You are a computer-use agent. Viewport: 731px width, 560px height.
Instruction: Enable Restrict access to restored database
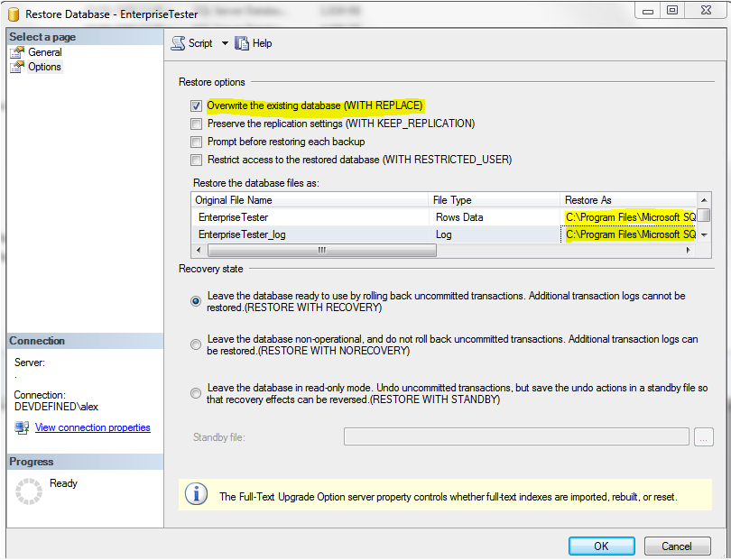pyautogui.click(x=196, y=160)
